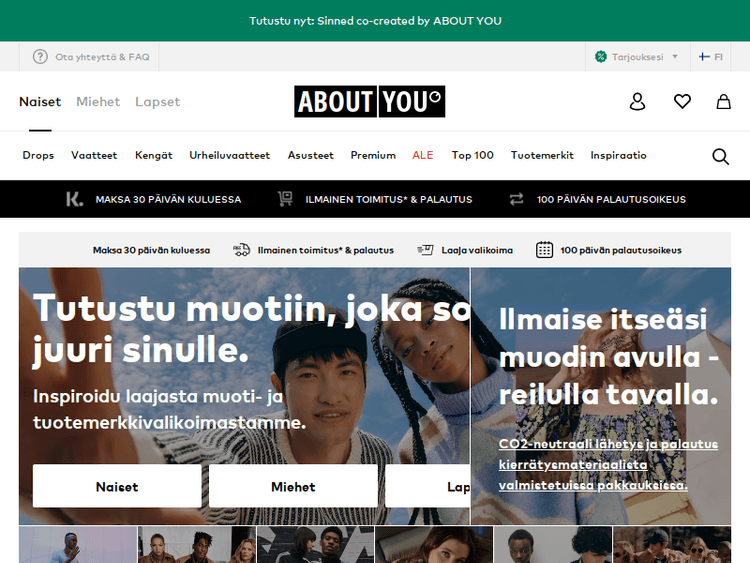The image size is (750, 563).
Task: Open the Premium menu
Action: (x=373, y=155)
